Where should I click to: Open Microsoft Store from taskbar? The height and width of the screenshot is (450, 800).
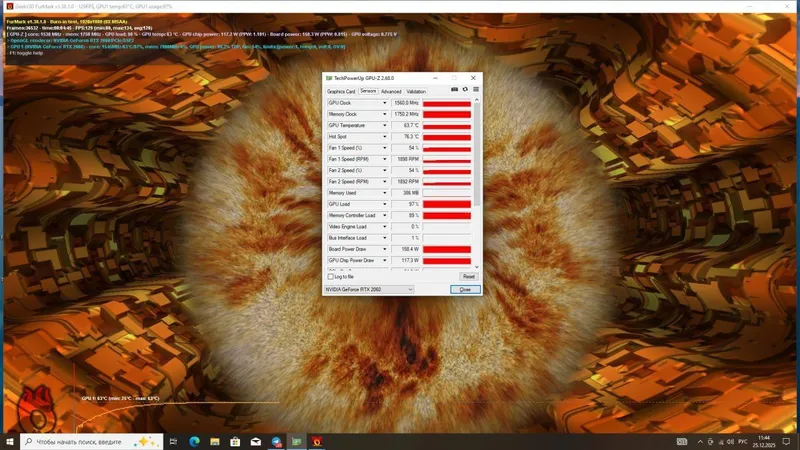pos(235,441)
